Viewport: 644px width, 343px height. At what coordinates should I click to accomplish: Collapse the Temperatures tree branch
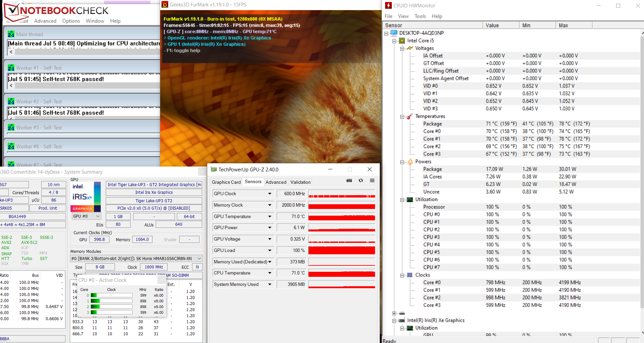pyautogui.click(x=402, y=117)
